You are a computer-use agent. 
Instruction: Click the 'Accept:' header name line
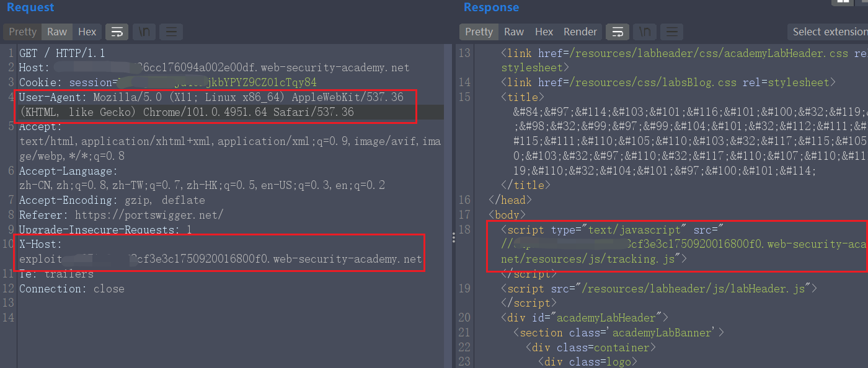(40, 127)
